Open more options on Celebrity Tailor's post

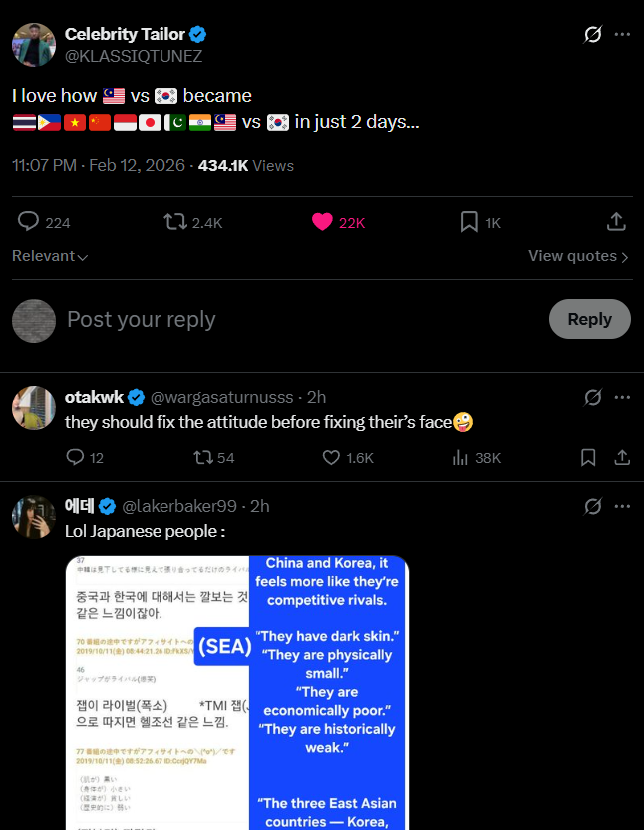[x=622, y=35]
